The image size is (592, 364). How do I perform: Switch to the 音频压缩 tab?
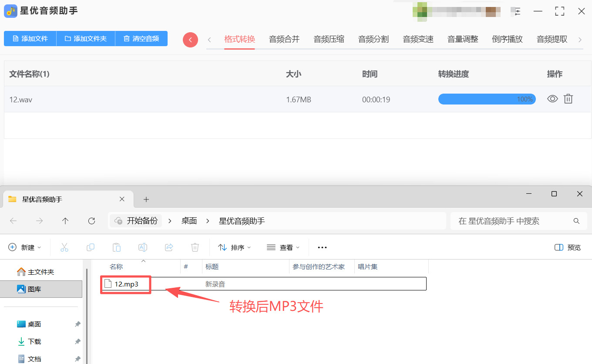pos(329,39)
